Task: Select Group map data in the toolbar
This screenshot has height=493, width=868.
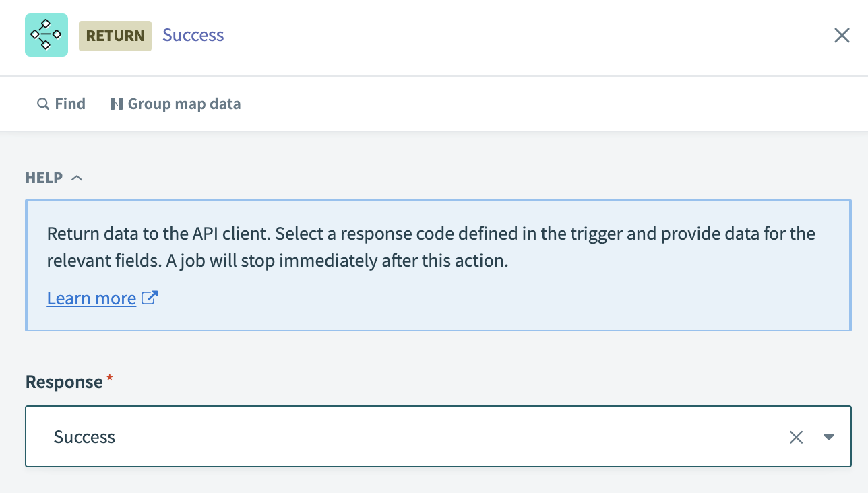Action: coord(175,103)
